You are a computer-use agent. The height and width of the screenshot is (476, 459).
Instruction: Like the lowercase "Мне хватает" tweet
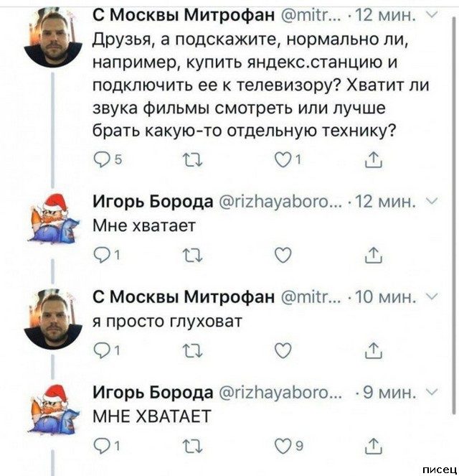[284, 252]
